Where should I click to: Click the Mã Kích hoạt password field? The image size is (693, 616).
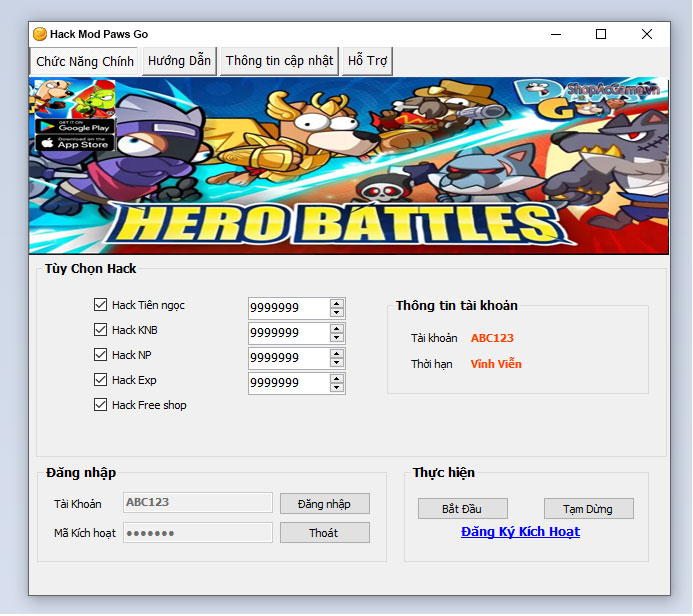(198, 533)
